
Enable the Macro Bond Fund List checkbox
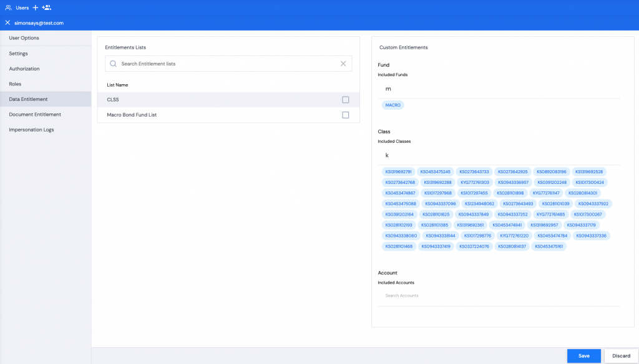346,115
